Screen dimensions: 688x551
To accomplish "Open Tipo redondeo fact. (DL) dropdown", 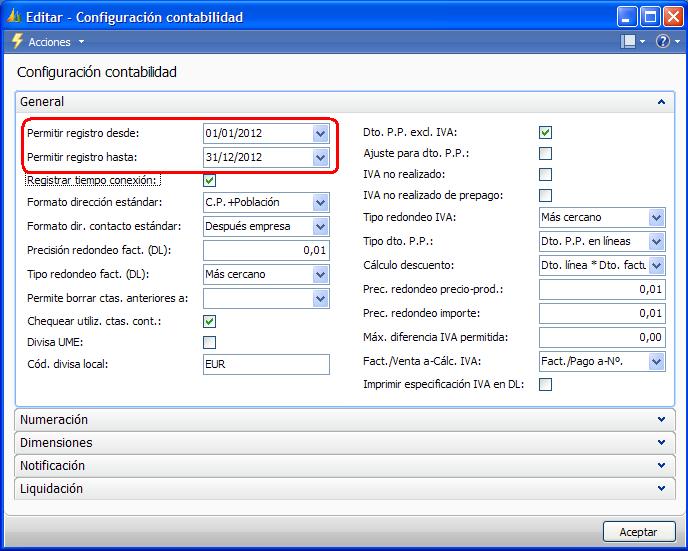I will pos(321,275).
